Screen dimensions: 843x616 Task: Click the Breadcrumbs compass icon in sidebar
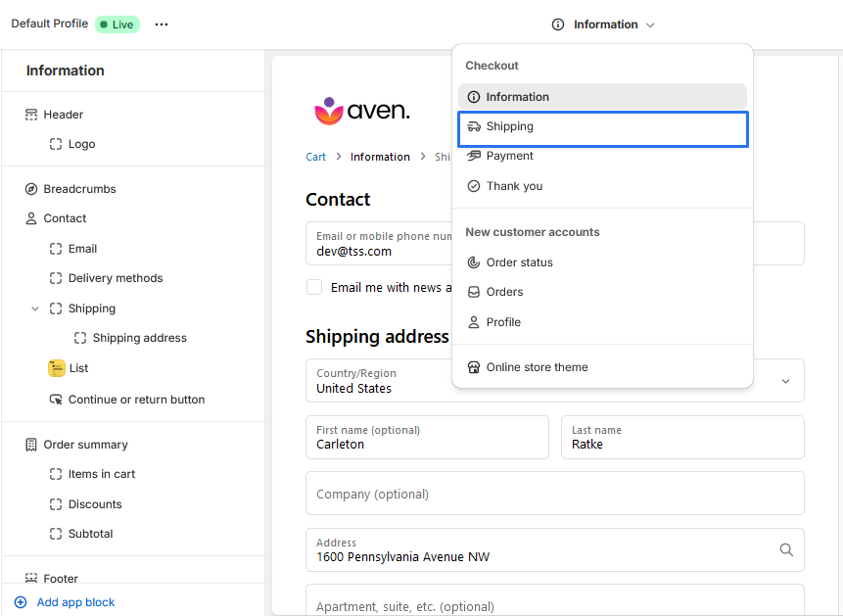(x=31, y=189)
